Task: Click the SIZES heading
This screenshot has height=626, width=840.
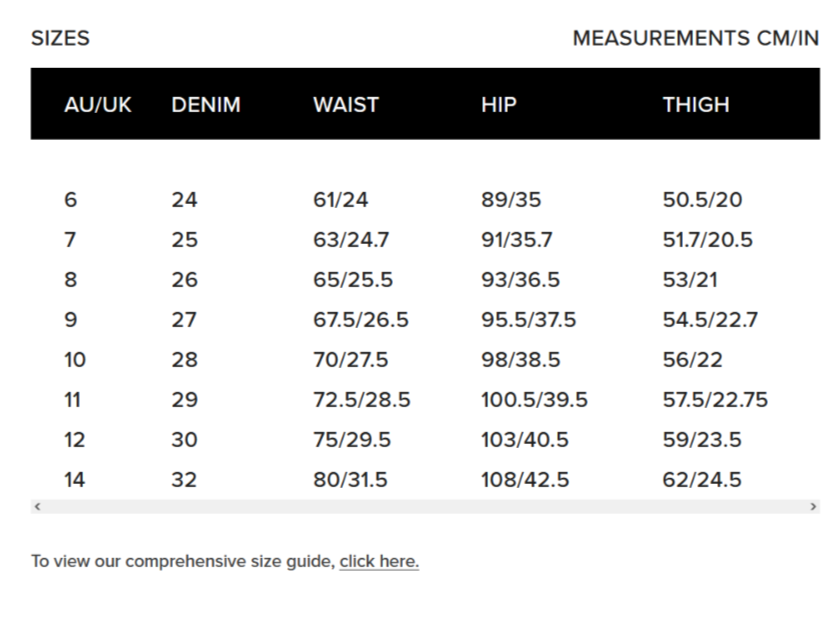Action: tap(60, 38)
